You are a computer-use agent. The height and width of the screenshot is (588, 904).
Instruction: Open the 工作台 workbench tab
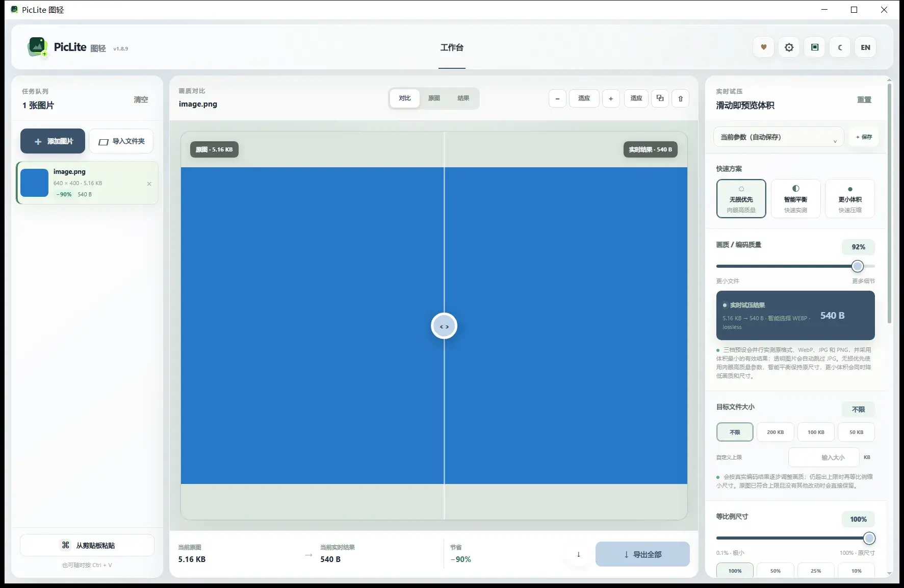(452, 47)
